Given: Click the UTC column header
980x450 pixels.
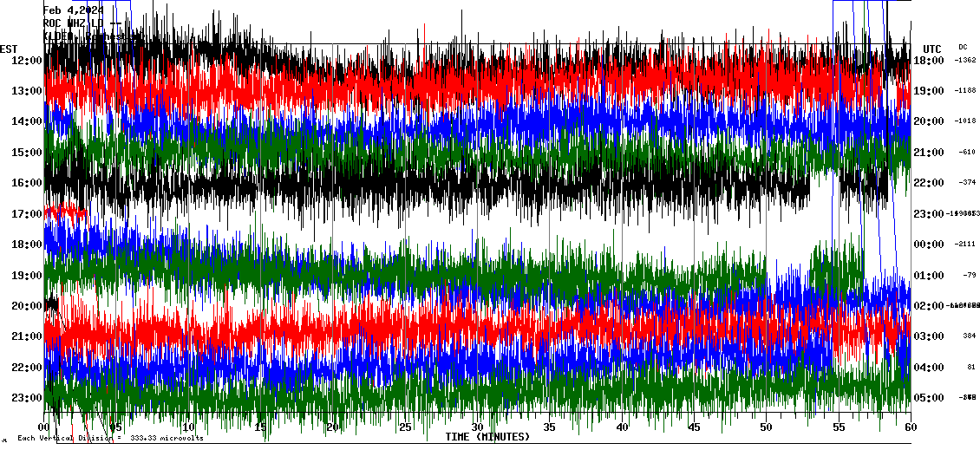Looking at the screenshot, I should pos(931,49).
